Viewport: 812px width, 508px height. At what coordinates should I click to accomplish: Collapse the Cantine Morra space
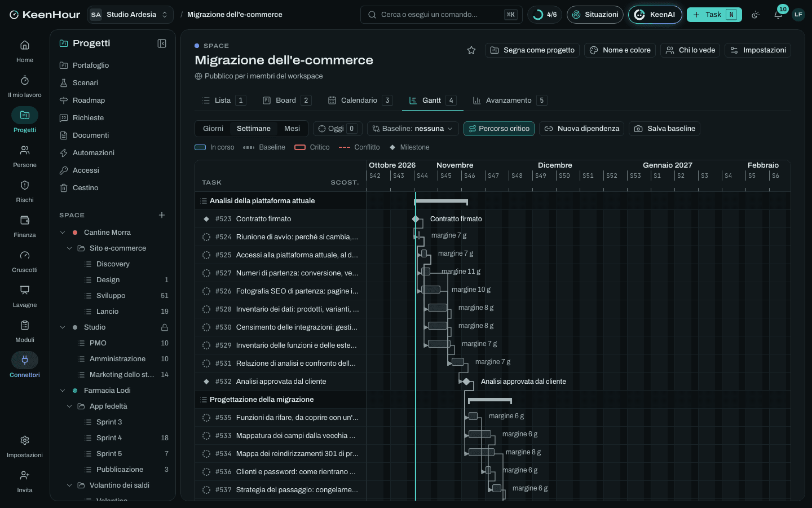tap(63, 233)
